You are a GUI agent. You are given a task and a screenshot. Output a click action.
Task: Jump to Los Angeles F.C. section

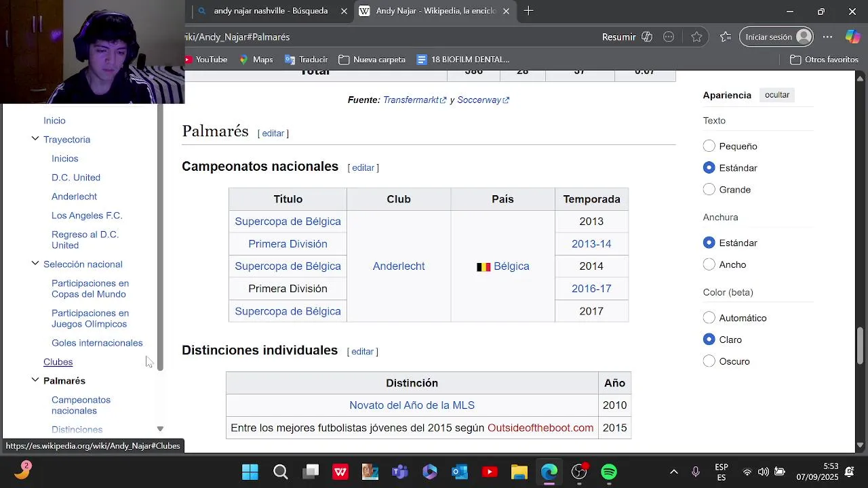pos(87,216)
